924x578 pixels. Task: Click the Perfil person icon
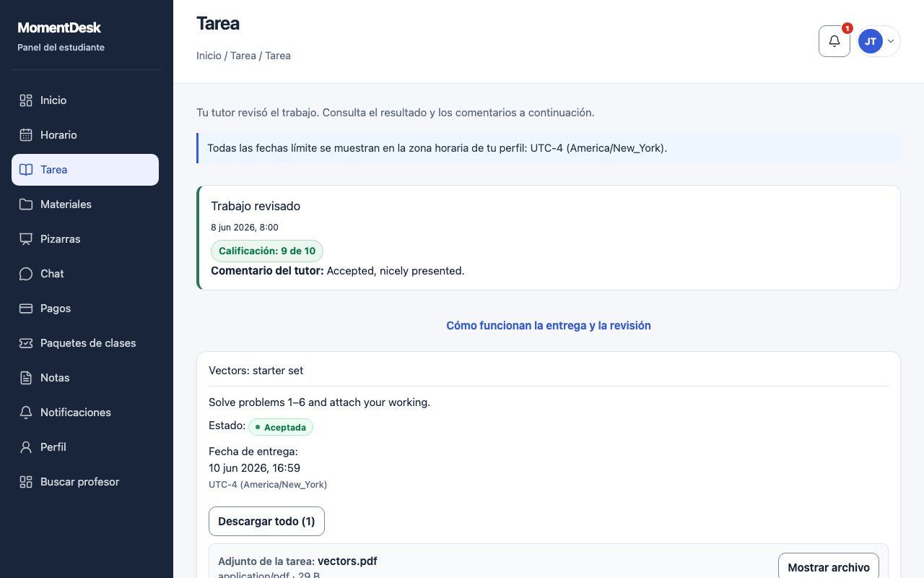coord(26,447)
